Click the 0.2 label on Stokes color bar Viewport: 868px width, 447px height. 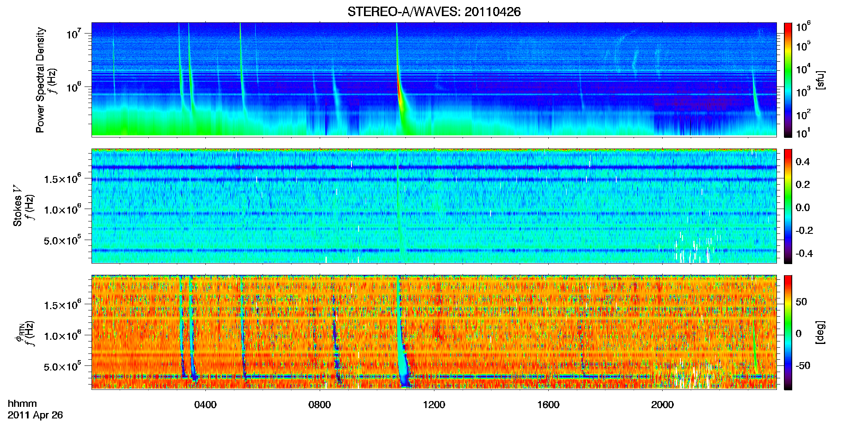(x=803, y=185)
